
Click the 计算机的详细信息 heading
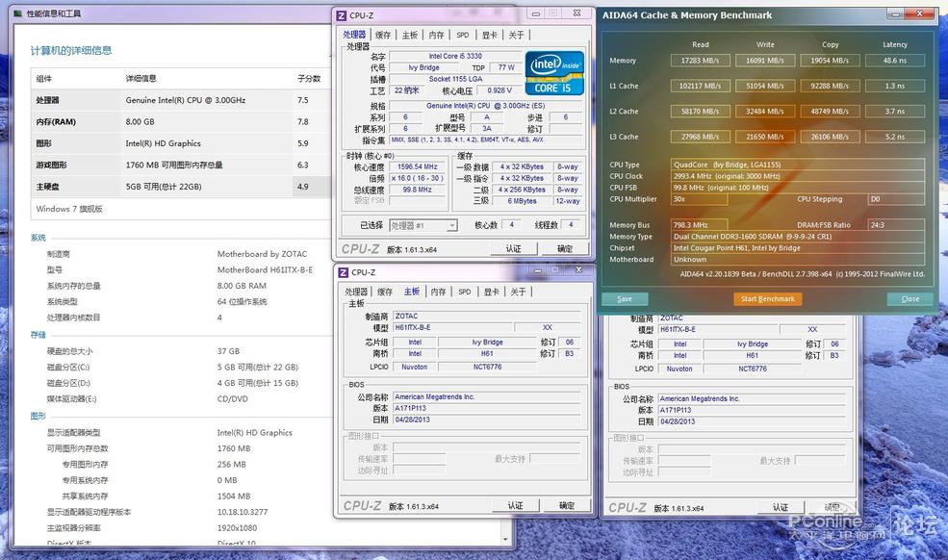(x=71, y=51)
